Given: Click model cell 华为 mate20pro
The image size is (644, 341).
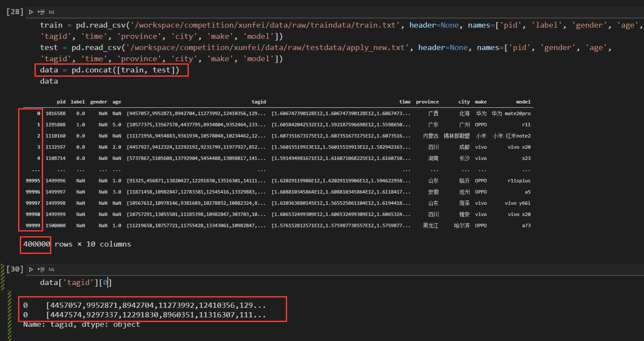Looking at the screenshot, I should pos(511,113).
